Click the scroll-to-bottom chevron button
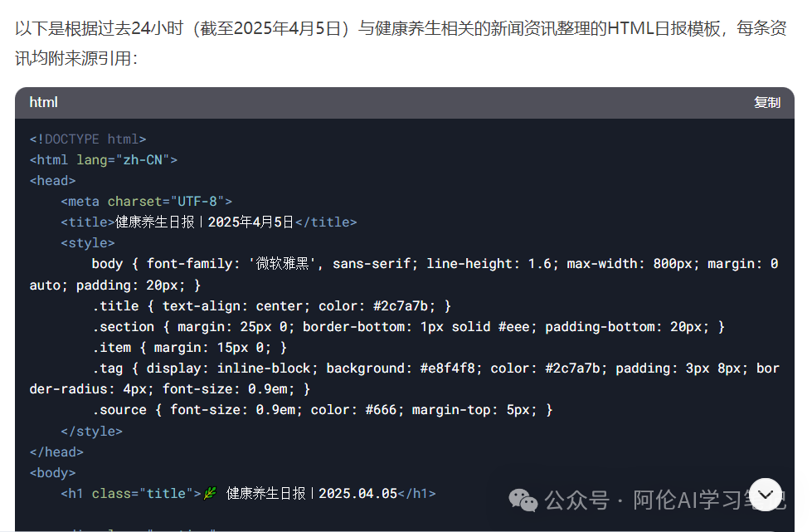This screenshot has width=812, height=532. click(x=766, y=495)
